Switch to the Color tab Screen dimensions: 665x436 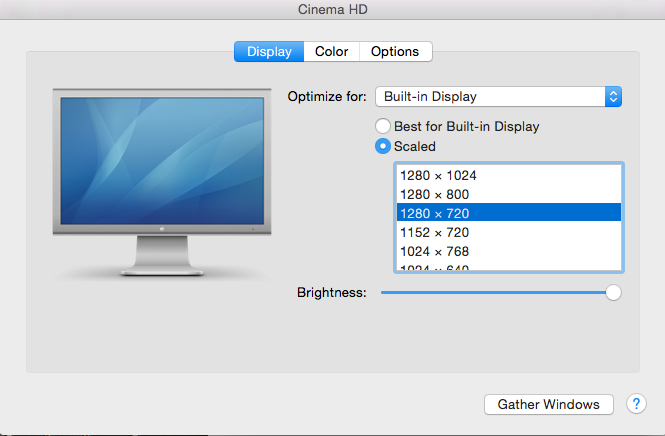pos(331,52)
